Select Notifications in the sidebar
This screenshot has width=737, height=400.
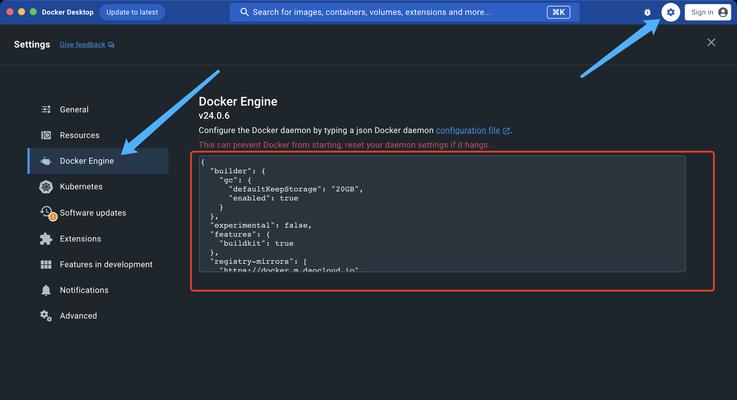(x=98, y=290)
